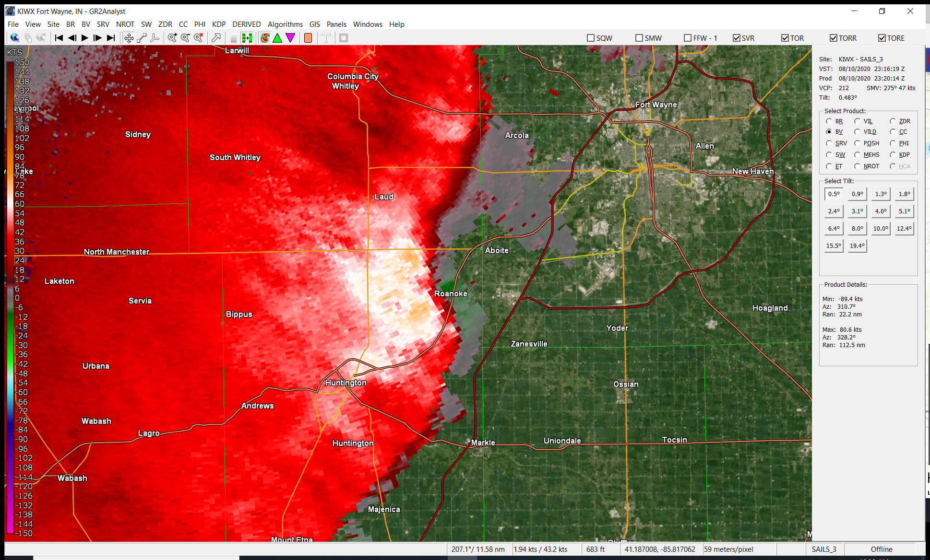Click the orange color square in toolbar

tap(308, 38)
